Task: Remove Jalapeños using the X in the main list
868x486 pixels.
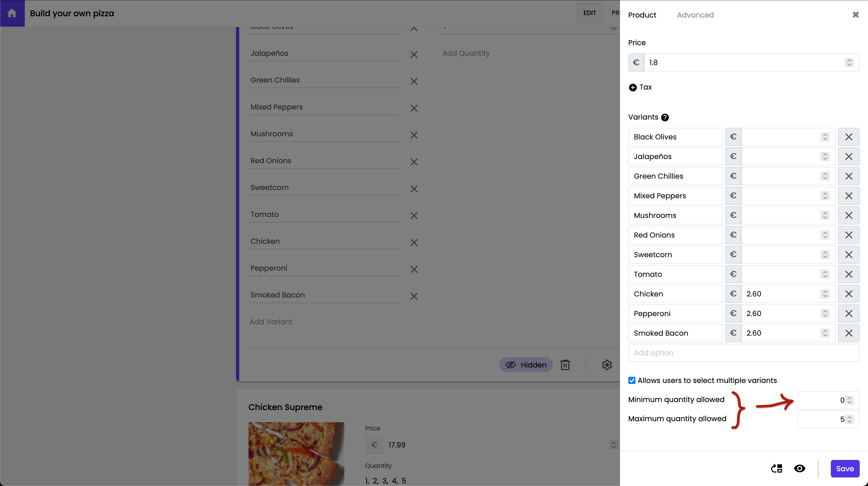Action: pos(414,54)
